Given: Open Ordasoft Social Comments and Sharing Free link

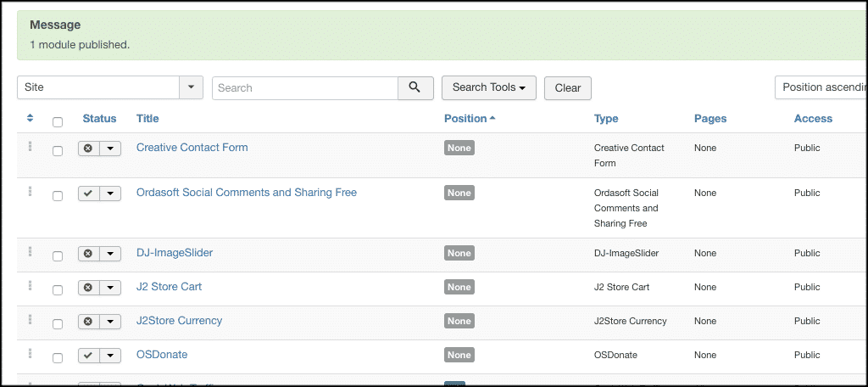Looking at the screenshot, I should point(247,193).
